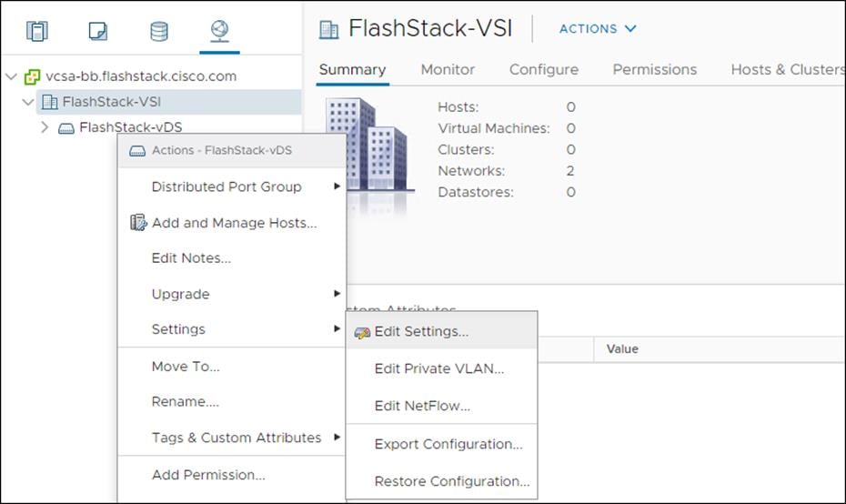The height and width of the screenshot is (504, 846).
Task: Click the FlashStack-VSI page title text
Action: click(x=430, y=28)
